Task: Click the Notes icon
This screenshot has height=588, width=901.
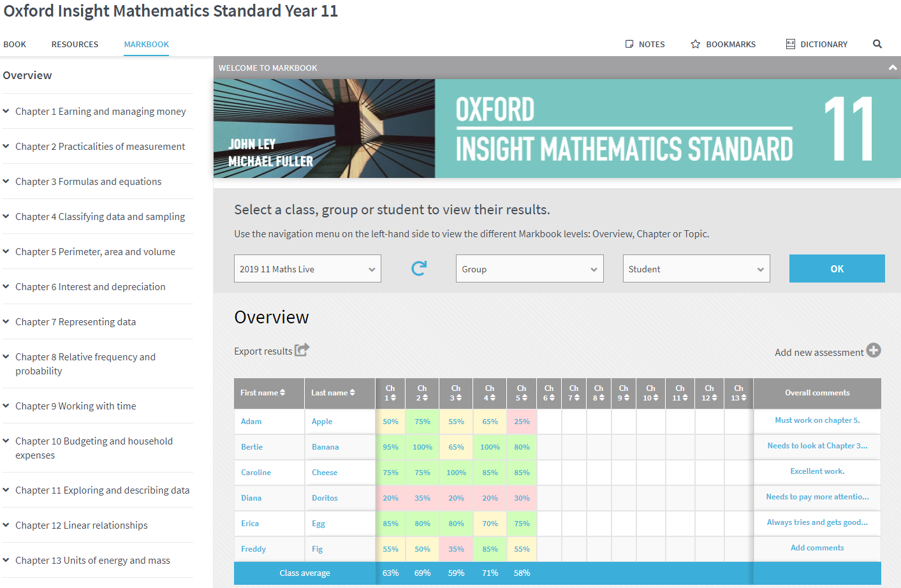Action: pos(629,44)
